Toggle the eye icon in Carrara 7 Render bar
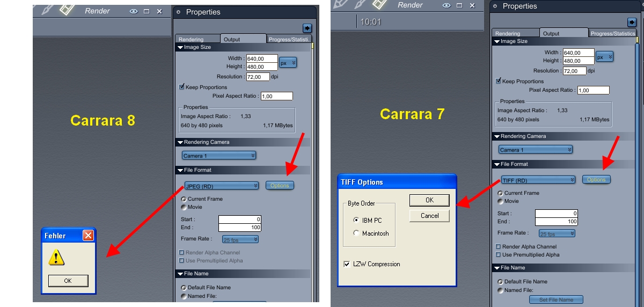This screenshot has width=644, height=307. 447,5
